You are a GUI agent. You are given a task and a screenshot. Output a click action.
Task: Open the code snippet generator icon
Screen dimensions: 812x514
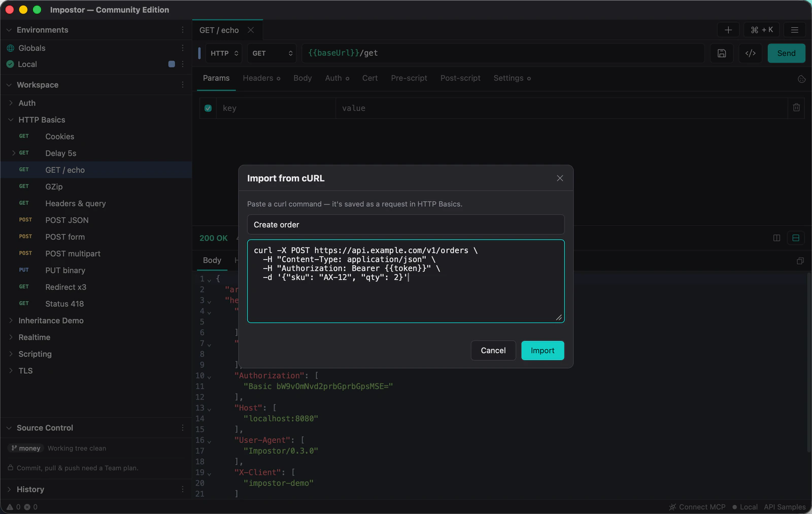tap(750, 53)
